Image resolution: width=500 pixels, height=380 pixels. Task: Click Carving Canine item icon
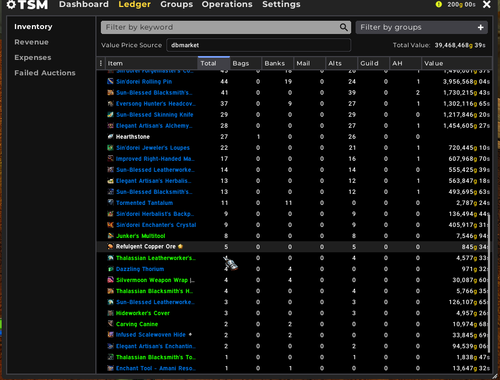tap(110, 324)
